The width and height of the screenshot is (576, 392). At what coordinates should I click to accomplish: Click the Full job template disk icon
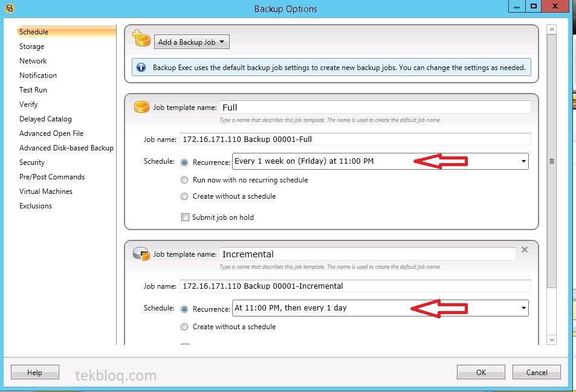(x=141, y=107)
